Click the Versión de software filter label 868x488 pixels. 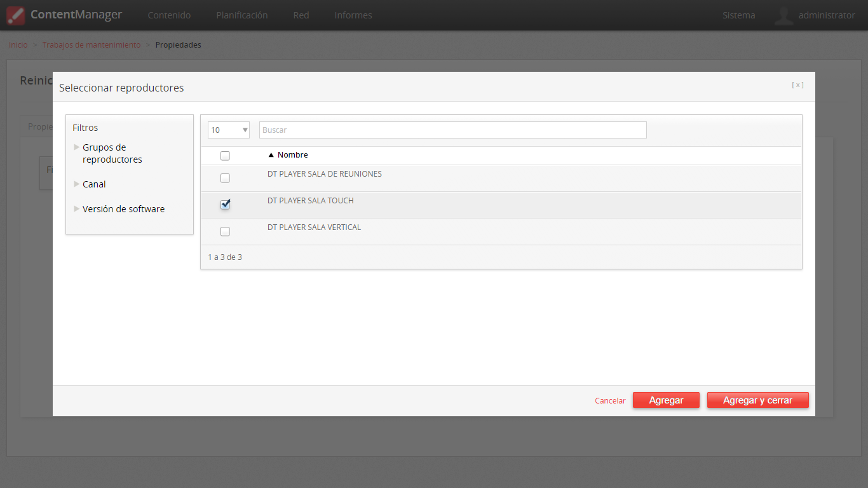(x=123, y=209)
